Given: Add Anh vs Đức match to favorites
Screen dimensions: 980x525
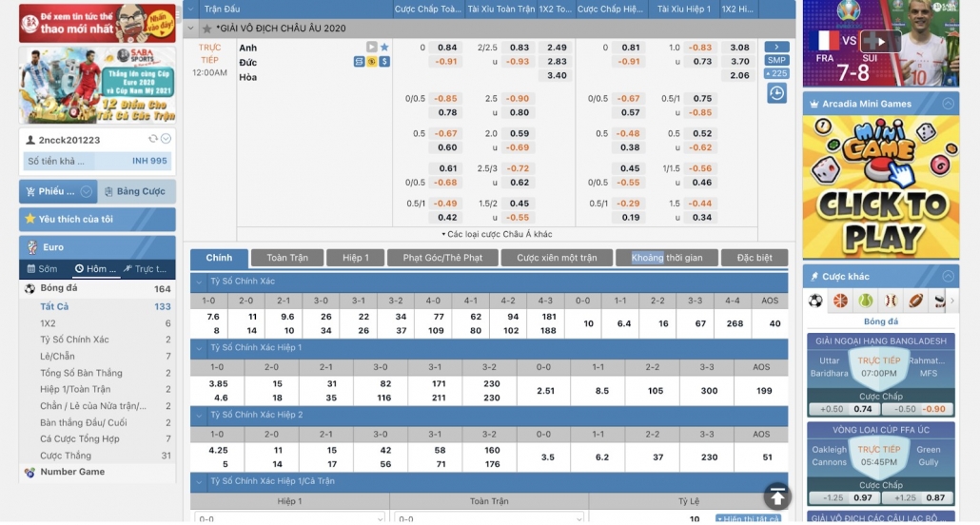Looking at the screenshot, I should 384,47.
